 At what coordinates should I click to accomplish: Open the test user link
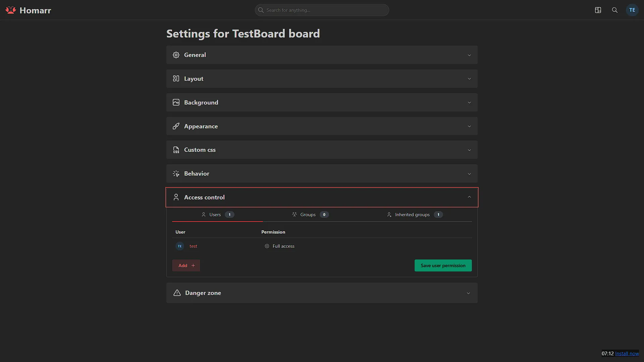193,246
